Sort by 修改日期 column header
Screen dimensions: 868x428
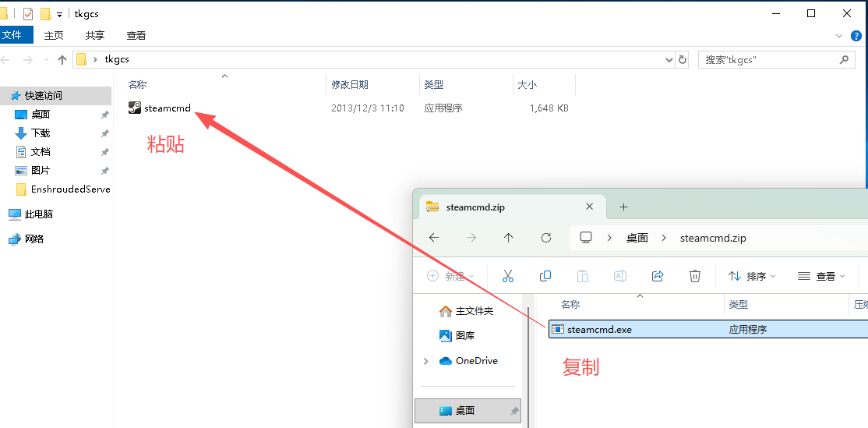[x=350, y=85]
